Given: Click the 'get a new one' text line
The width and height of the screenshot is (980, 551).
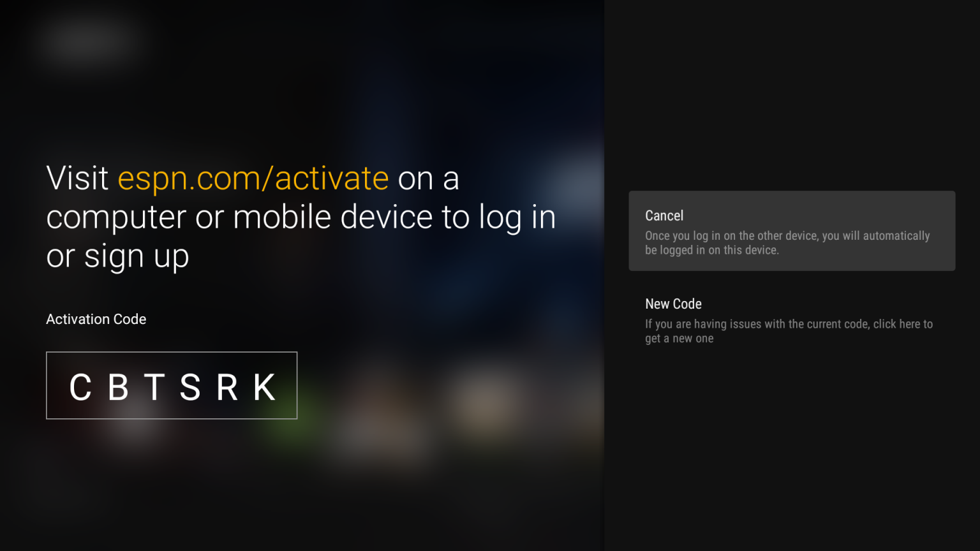Looking at the screenshot, I should click(679, 339).
